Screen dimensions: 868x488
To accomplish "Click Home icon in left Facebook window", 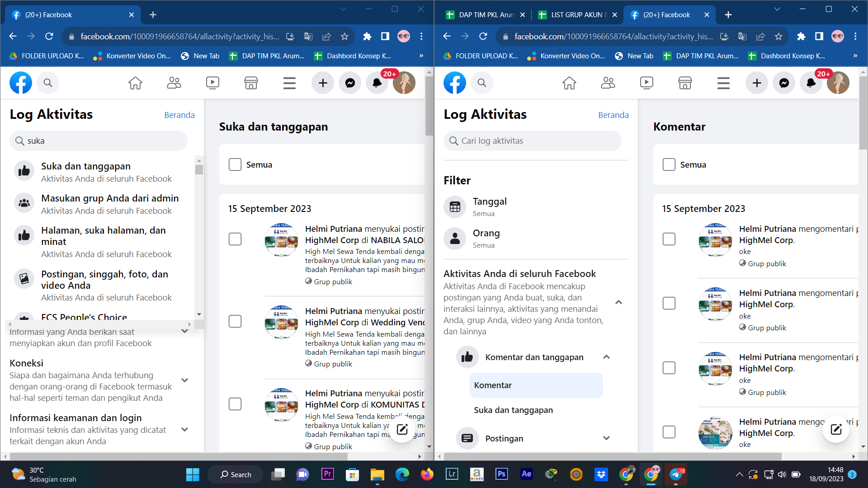I will 135,83.
